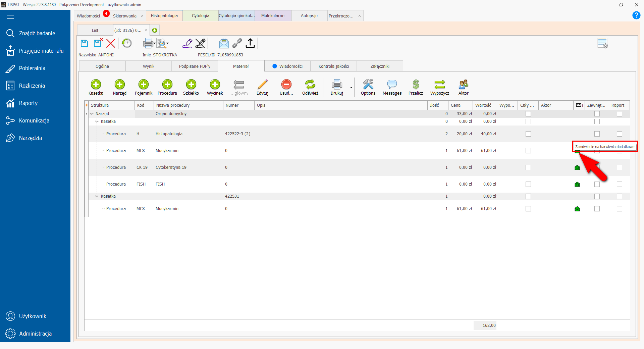The image size is (644, 349).
Task: Toggle Cały checkbox in Kasetka 422531 row
Action: [528, 196]
